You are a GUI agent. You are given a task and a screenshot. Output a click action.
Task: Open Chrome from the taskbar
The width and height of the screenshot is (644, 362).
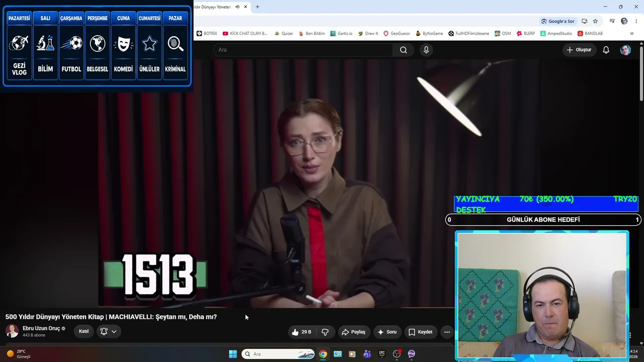323,354
